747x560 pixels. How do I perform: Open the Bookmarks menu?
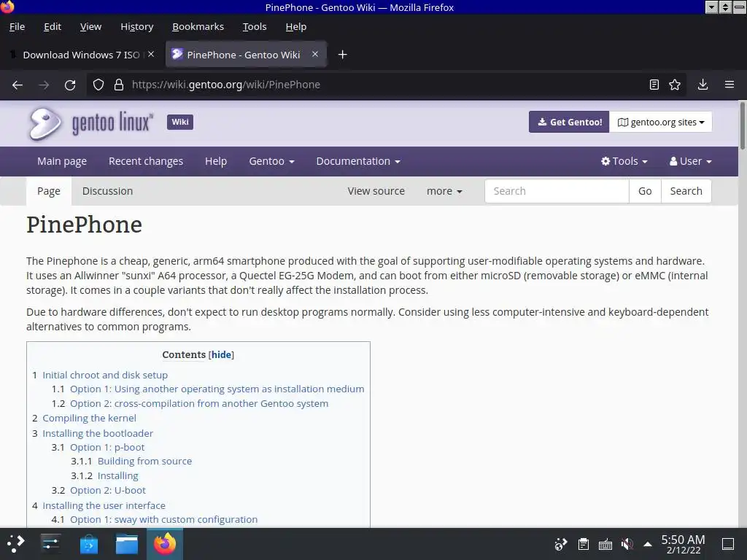click(198, 27)
